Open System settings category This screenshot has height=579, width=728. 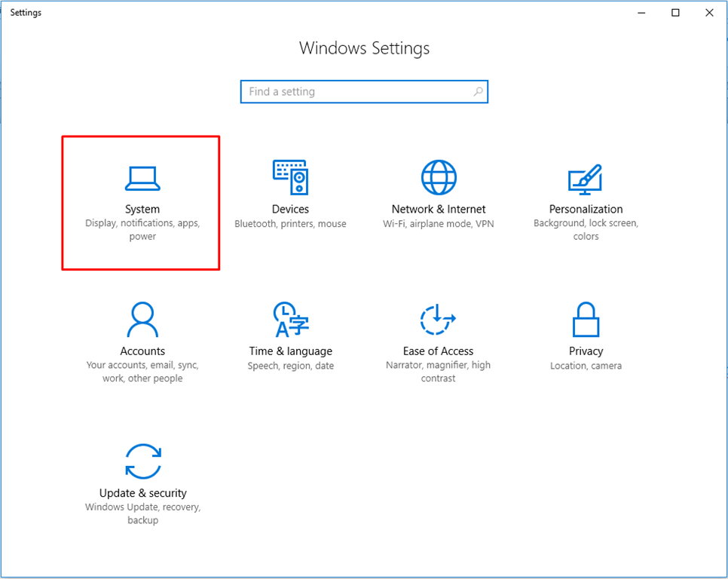point(142,204)
